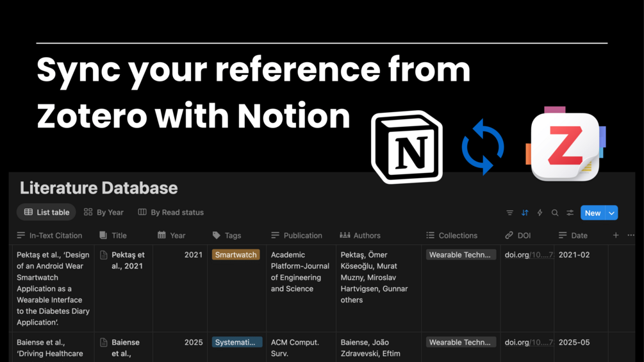Click Wearable Techn... collection in Baiense row
Image resolution: width=644 pixels, height=362 pixels.
[460, 342]
